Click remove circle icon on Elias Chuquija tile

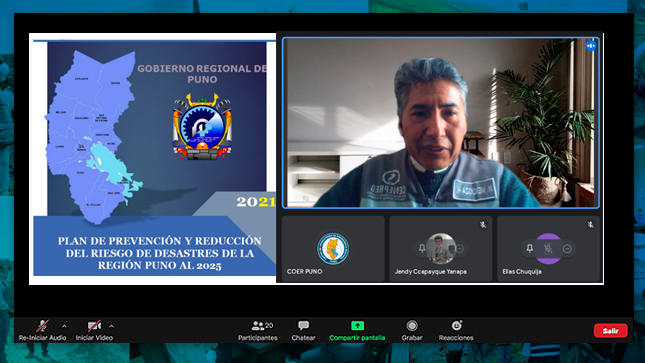click(x=567, y=249)
